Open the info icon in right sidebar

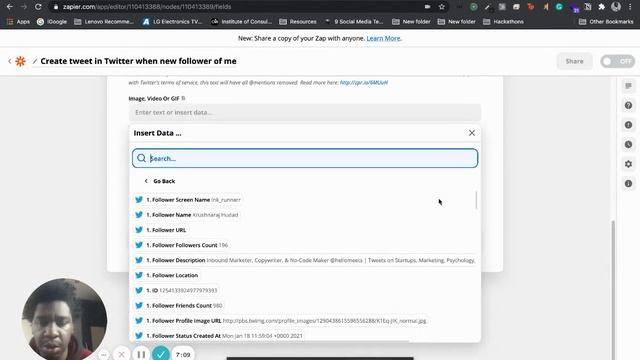tap(628, 184)
